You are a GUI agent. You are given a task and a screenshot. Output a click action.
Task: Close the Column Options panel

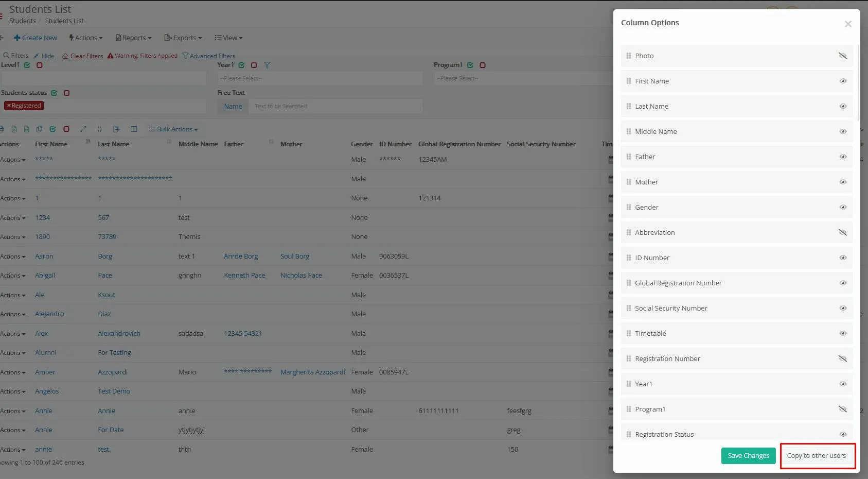(x=848, y=24)
